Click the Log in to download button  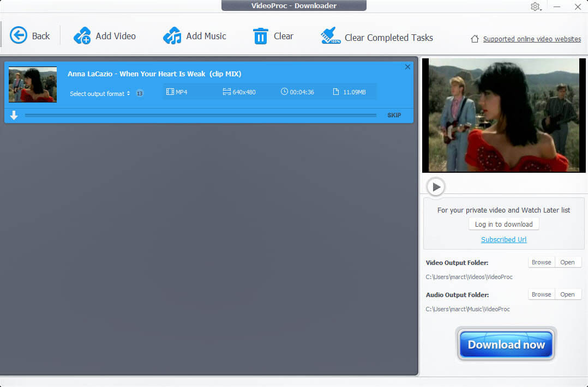[x=503, y=224]
